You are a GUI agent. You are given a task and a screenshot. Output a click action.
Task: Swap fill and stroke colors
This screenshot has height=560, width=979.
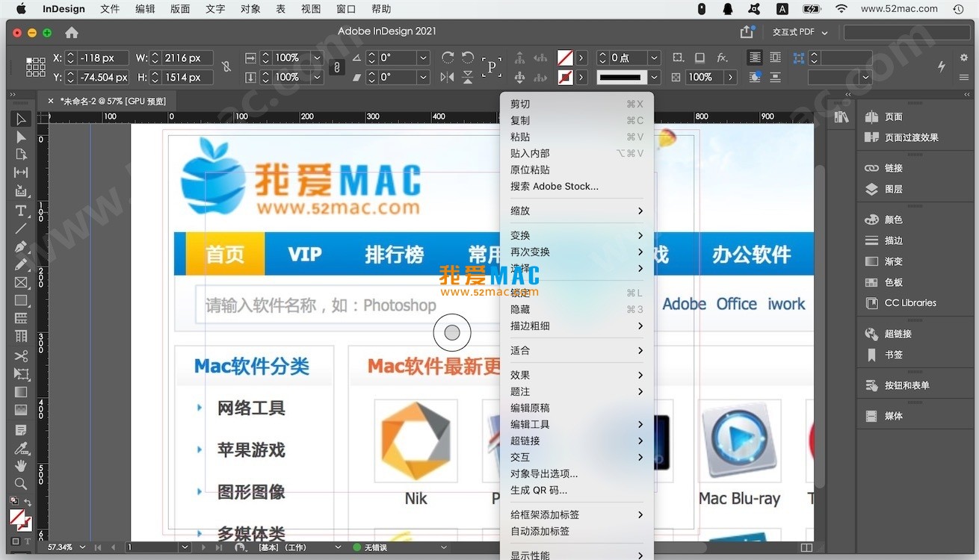(x=28, y=503)
